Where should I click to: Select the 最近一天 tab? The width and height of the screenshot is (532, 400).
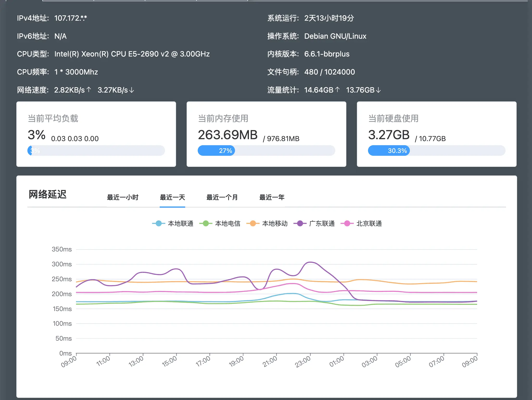tap(172, 197)
